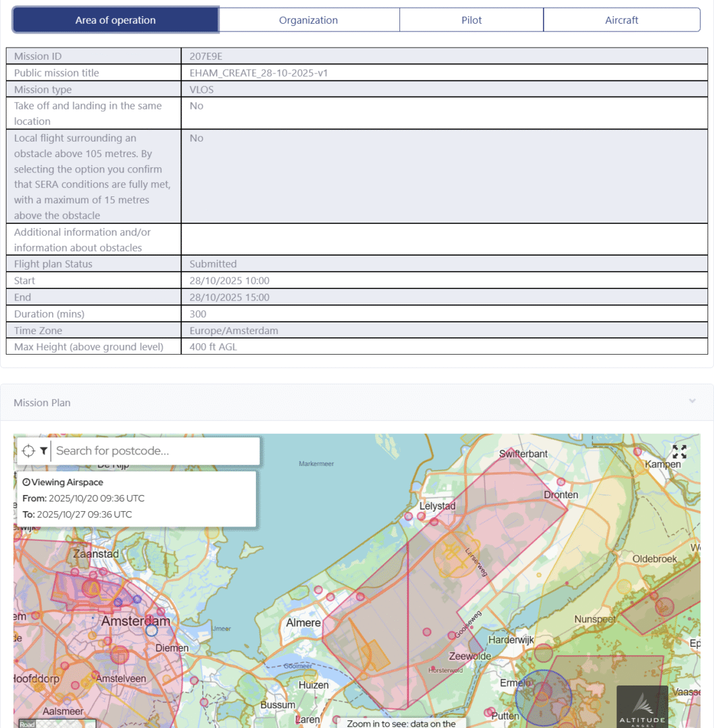Collapse the Mission Plan panel chevron
This screenshot has width=714, height=728.
[692, 401]
